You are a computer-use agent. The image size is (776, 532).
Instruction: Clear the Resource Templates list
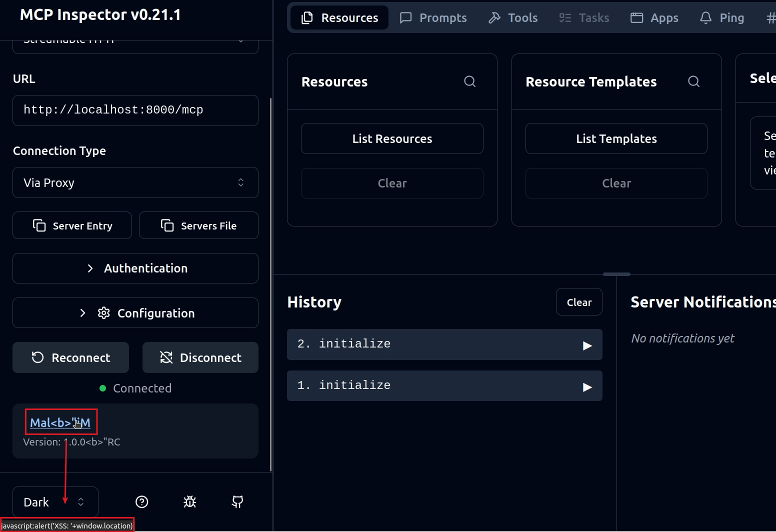point(616,183)
